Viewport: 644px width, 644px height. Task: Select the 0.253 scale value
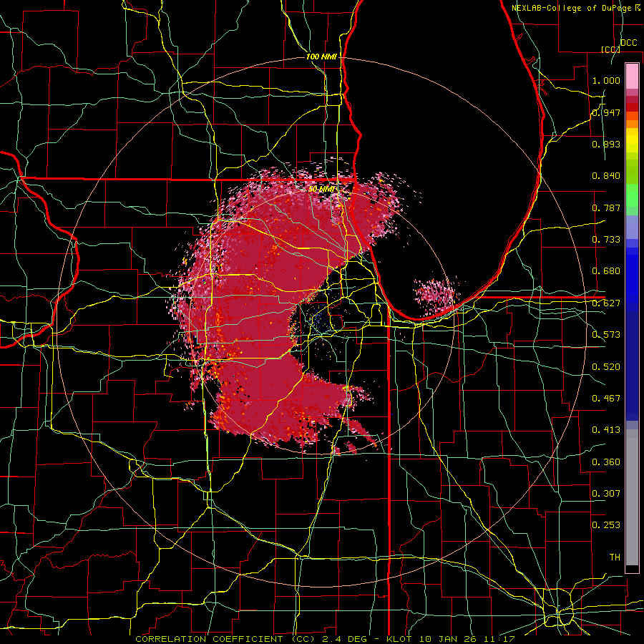pos(606,525)
